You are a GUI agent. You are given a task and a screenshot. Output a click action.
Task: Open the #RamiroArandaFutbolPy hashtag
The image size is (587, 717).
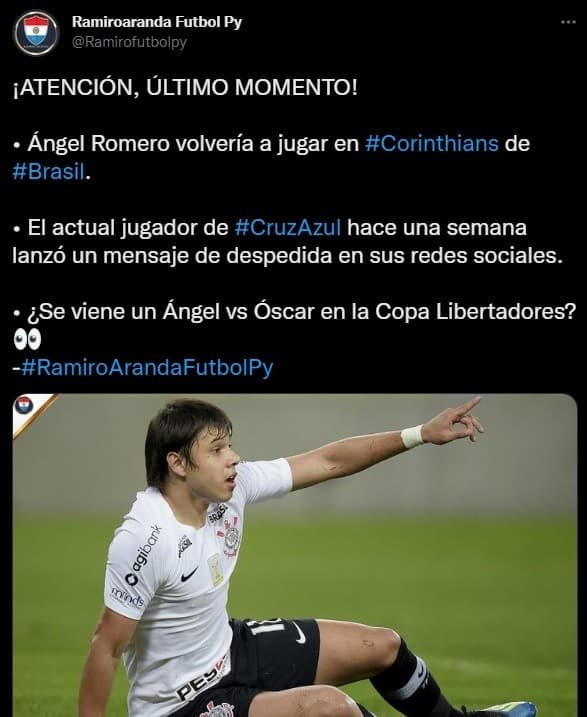(x=147, y=367)
